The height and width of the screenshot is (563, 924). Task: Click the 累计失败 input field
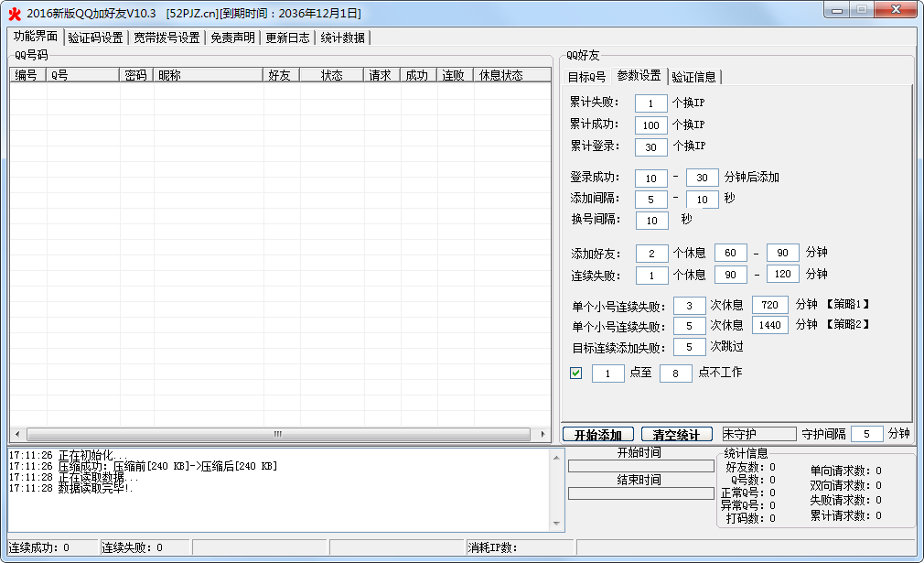(650, 103)
